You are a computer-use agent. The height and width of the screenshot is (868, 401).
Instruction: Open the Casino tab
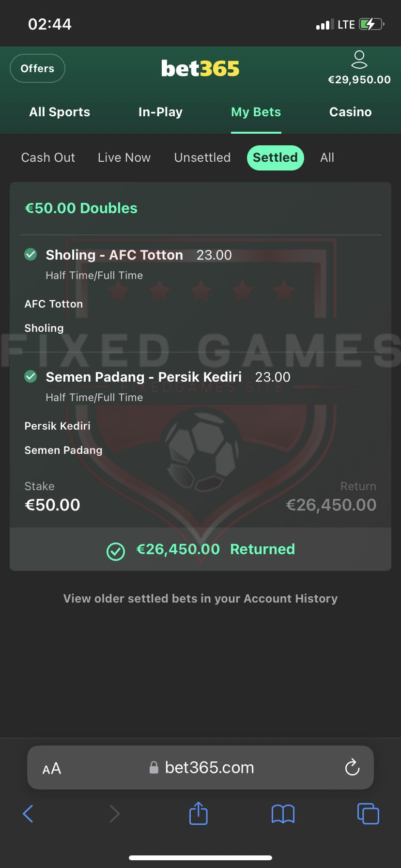point(350,112)
